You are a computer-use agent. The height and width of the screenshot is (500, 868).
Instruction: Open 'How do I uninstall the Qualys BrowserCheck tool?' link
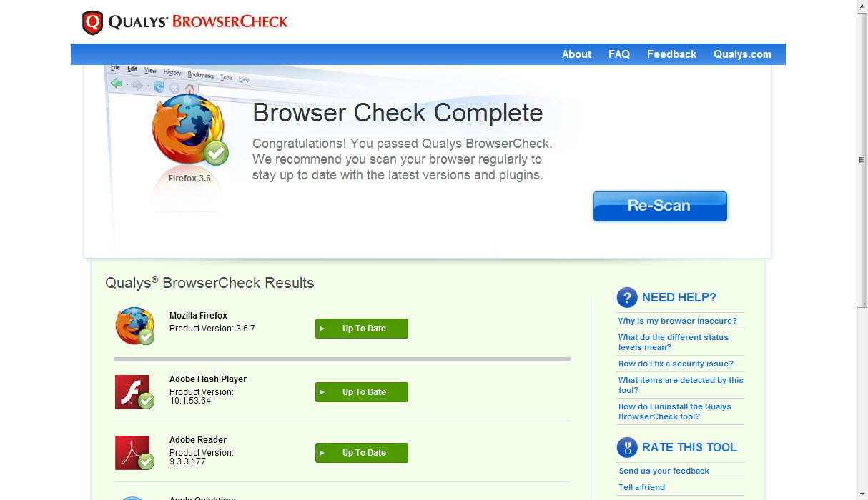pyautogui.click(x=675, y=411)
